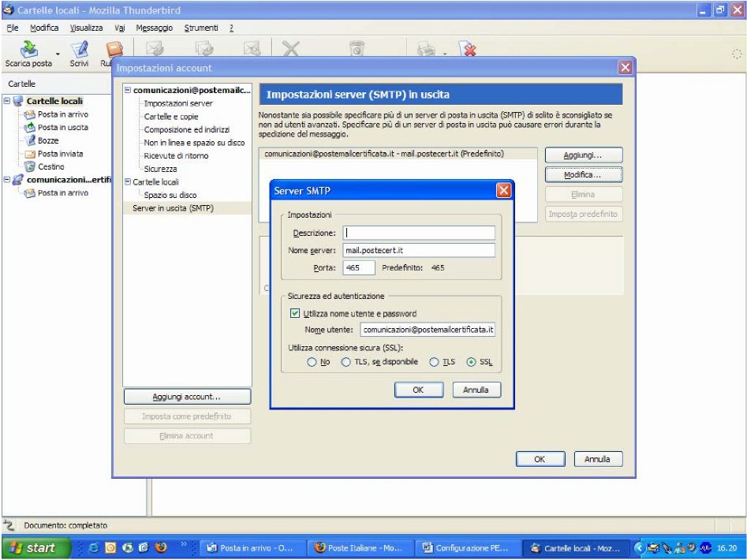Click the Bozze folder icon
This screenshot has height=560, width=747.
coord(29,140)
